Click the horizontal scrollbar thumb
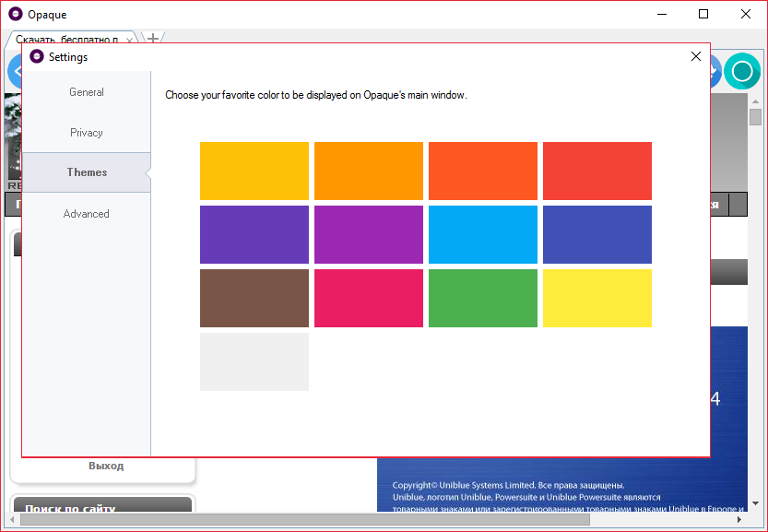 pyautogui.click(x=304, y=519)
